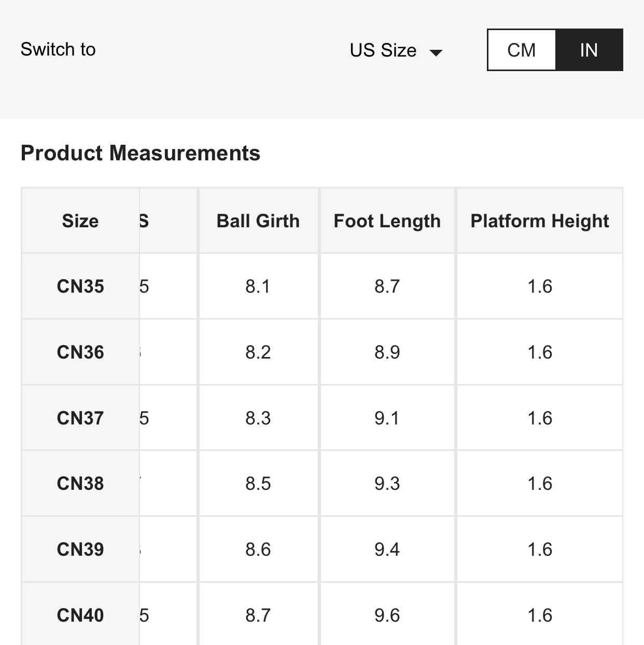This screenshot has height=645, width=644.
Task: Click the Ball Girth column header
Action: (258, 221)
